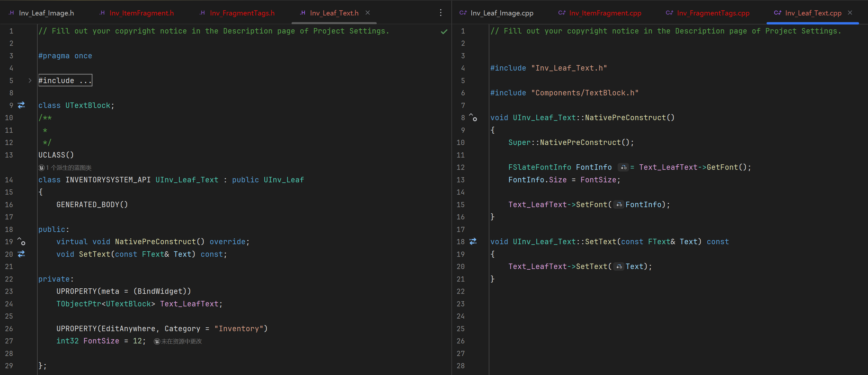Expand the folded #include block chevron

30,80
